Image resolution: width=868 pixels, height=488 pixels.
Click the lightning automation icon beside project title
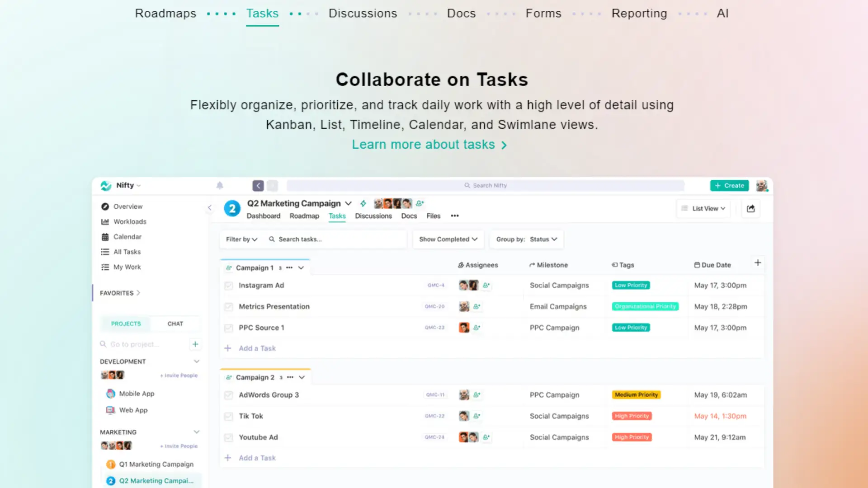tap(363, 203)
